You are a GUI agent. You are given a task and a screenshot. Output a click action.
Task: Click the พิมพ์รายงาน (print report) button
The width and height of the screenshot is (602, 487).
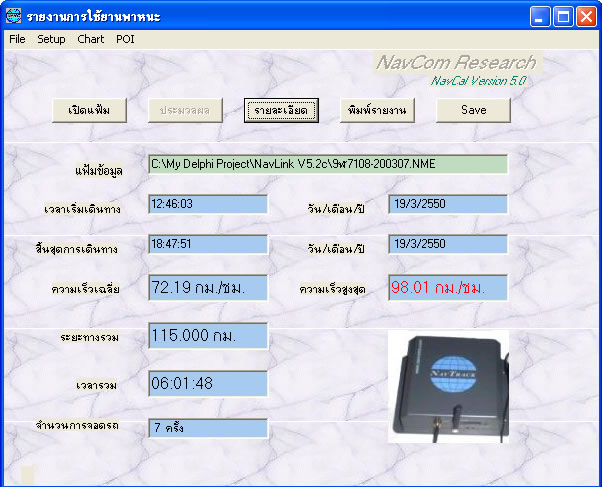click(377, 111)
